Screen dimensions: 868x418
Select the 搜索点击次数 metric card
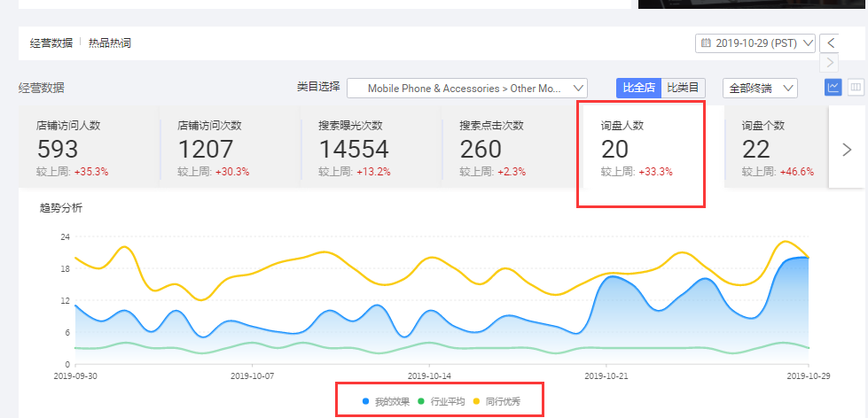coord(512,146)
